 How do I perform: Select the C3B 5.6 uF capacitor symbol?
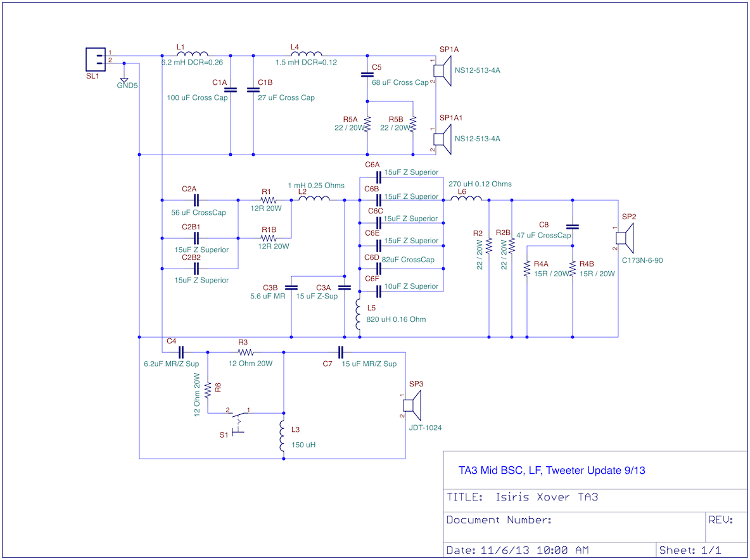pos(291,288)
